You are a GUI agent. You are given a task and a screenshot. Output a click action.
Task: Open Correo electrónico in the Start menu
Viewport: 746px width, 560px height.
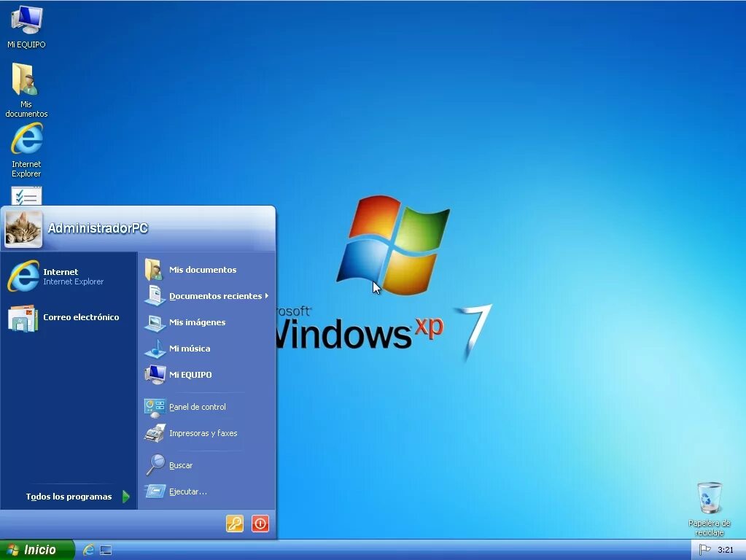click(x=69, y=317)
